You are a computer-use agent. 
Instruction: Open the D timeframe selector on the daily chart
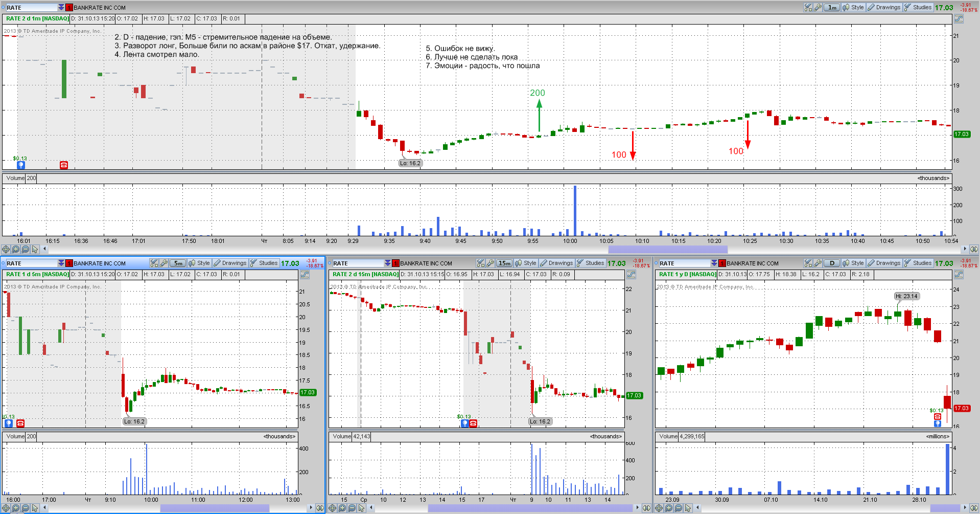[x=832, y=263]
